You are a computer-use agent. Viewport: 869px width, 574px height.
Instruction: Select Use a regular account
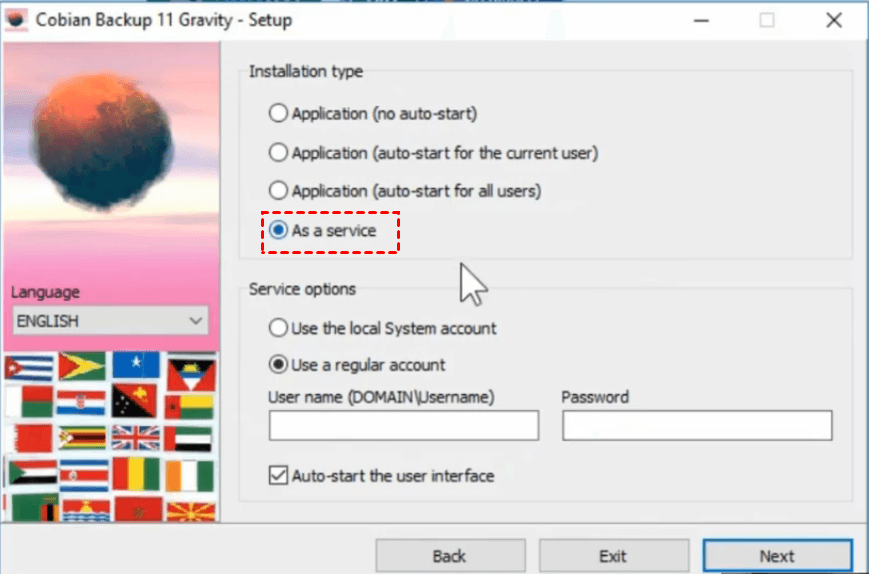[x=357, y=365]
